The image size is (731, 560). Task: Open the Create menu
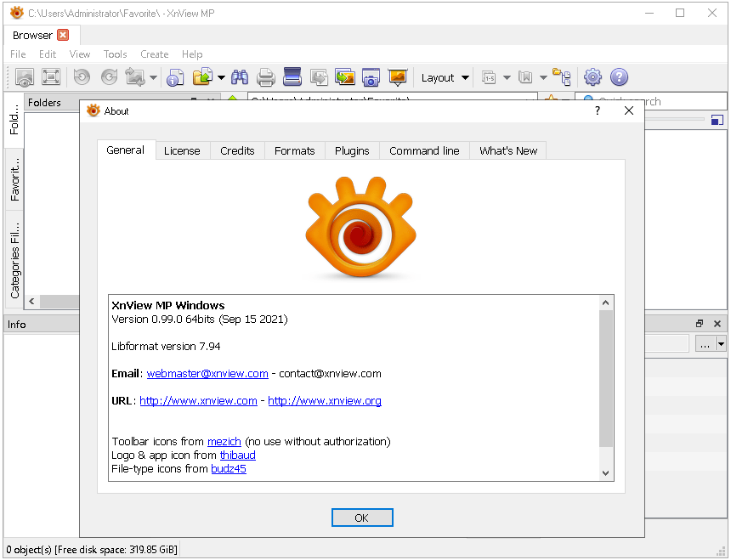point(155,54)
